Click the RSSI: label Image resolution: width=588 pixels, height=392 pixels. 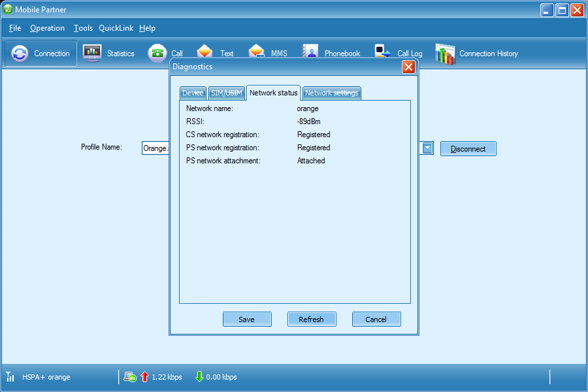click(195, 122)
